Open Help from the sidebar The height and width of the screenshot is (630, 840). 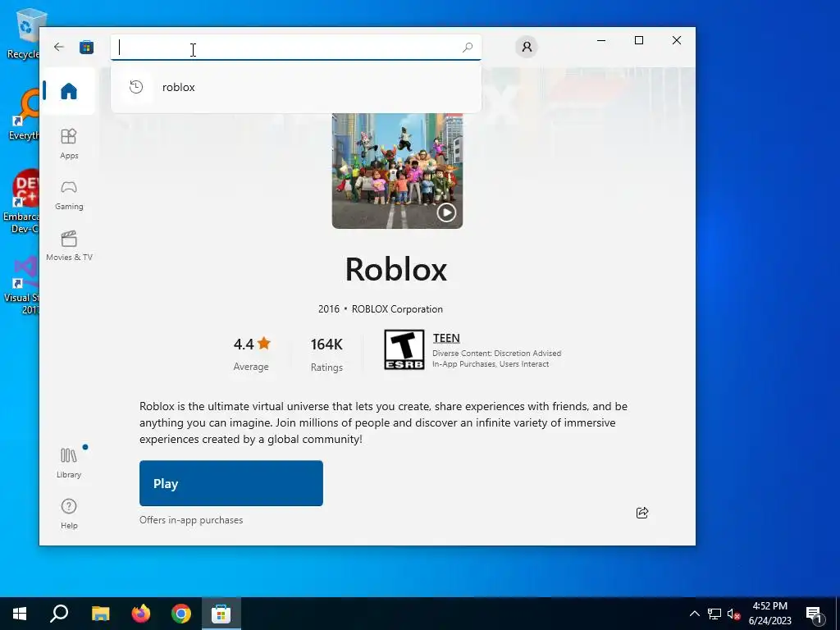pyautogui.click(x=69, y=514)
